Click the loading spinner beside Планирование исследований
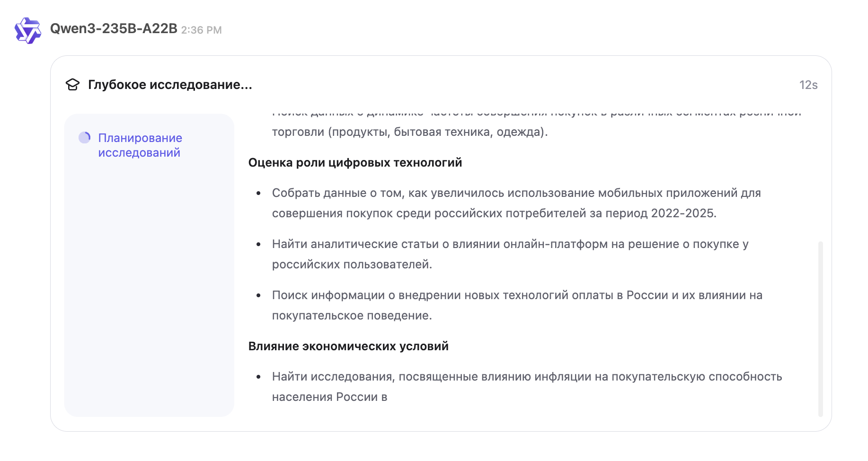 [85, 138]
